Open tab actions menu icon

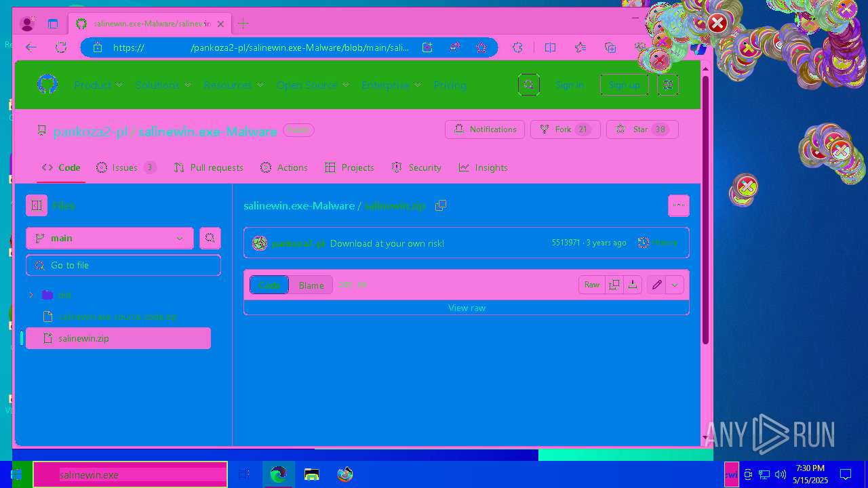[53, 24]
